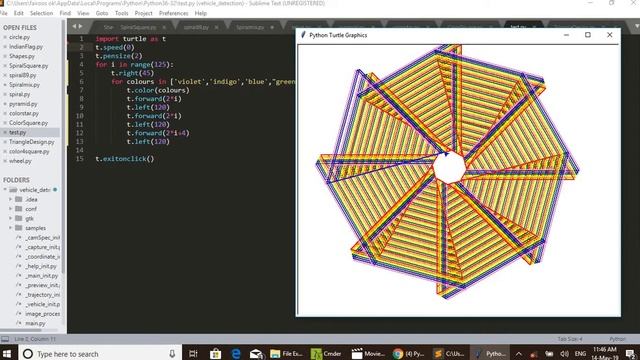
Task: Expand the samples folder
Action: pyautogui.click(x=11, y=228)
